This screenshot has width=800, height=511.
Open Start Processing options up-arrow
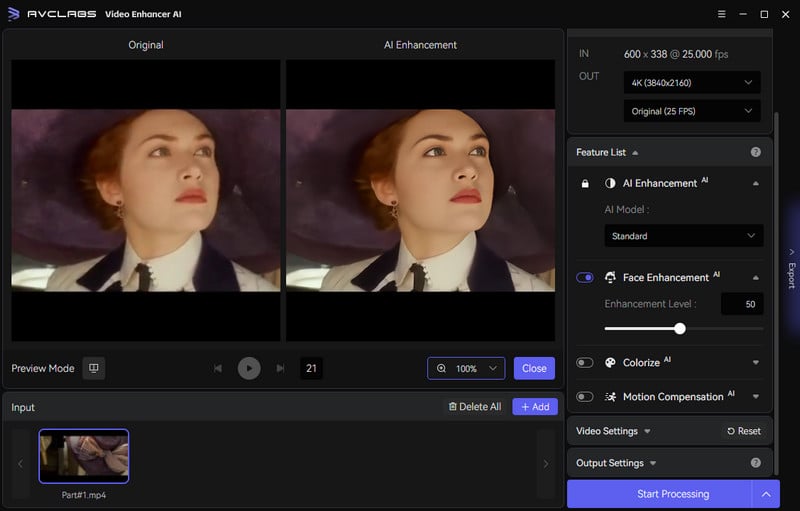pos(766,494)
